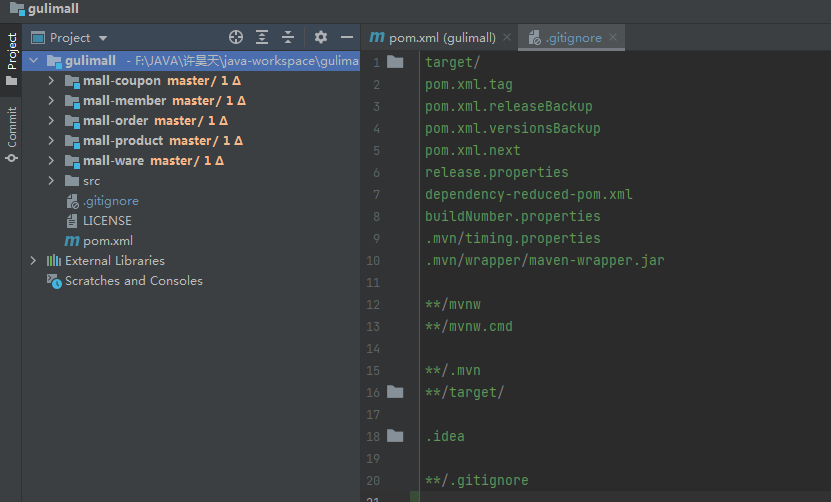
Task: Select pom.xml in the project tree
Action: (191, 241)
